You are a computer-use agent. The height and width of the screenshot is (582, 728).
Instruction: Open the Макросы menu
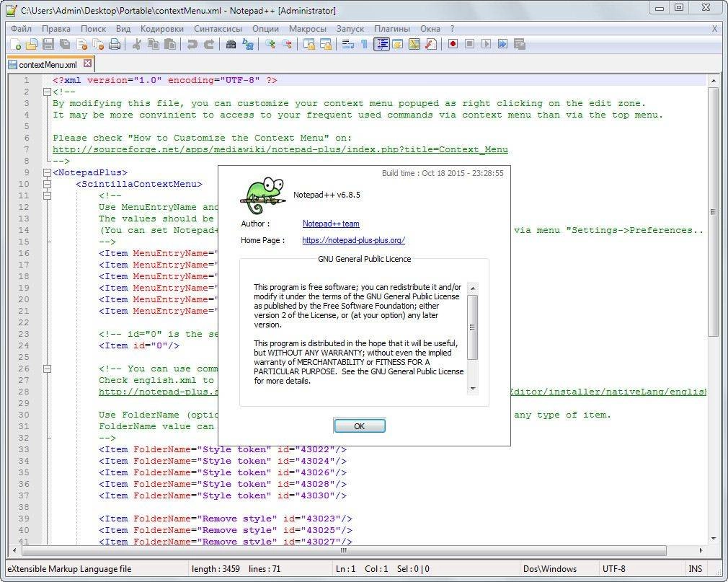pos(307,29)
